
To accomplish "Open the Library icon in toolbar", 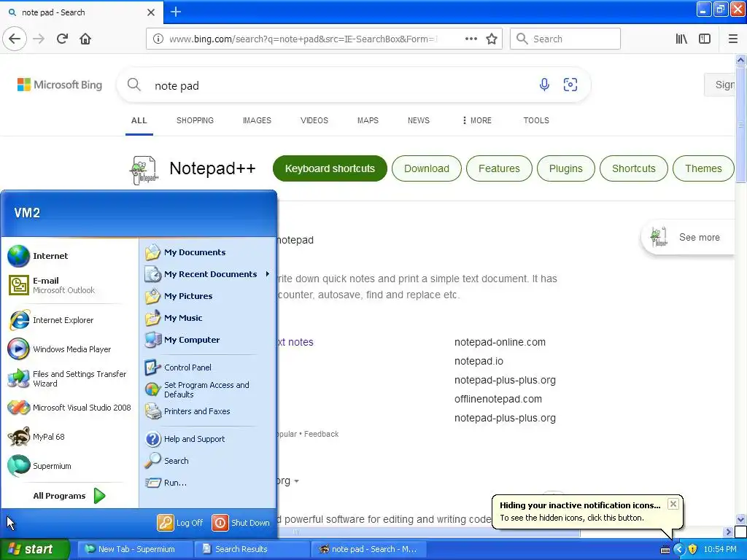I will [681, 39].
